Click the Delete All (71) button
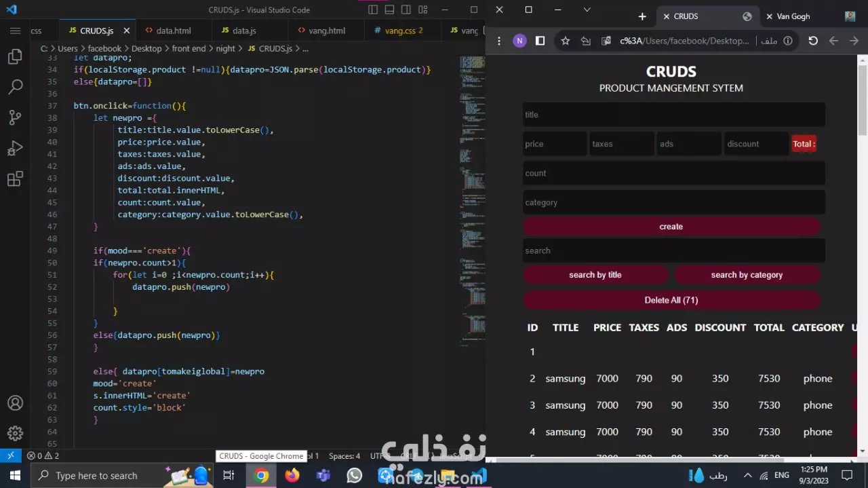 pyautogui.click(x=671, y=300)
